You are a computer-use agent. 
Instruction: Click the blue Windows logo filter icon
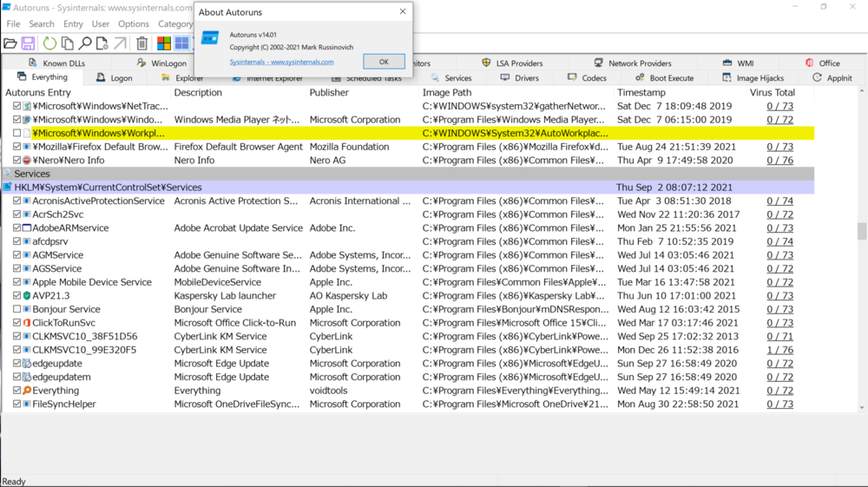[x=181, y=43]
